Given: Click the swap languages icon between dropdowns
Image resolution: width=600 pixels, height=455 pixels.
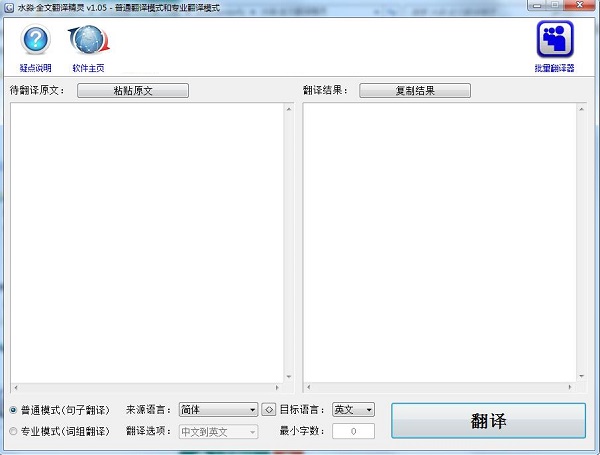Looking at the screenshot, I should [x=268, y=409].
